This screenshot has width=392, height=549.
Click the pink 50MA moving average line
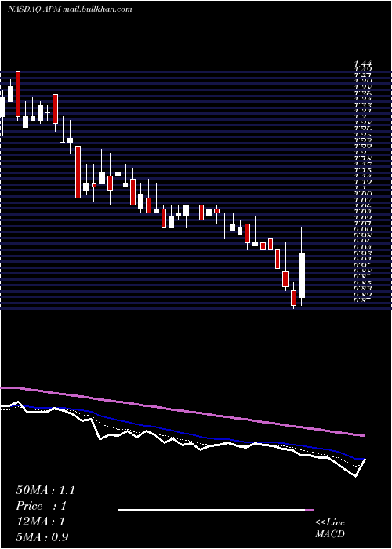click(182, 410)
